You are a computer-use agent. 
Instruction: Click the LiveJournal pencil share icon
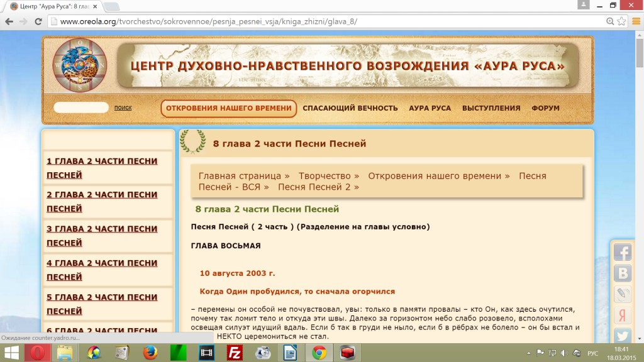(622, 294)
